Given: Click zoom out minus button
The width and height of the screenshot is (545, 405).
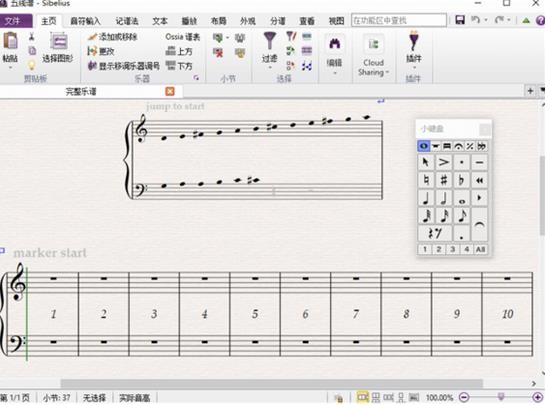Looking at the screenshot, I should [x=464, y=397].
